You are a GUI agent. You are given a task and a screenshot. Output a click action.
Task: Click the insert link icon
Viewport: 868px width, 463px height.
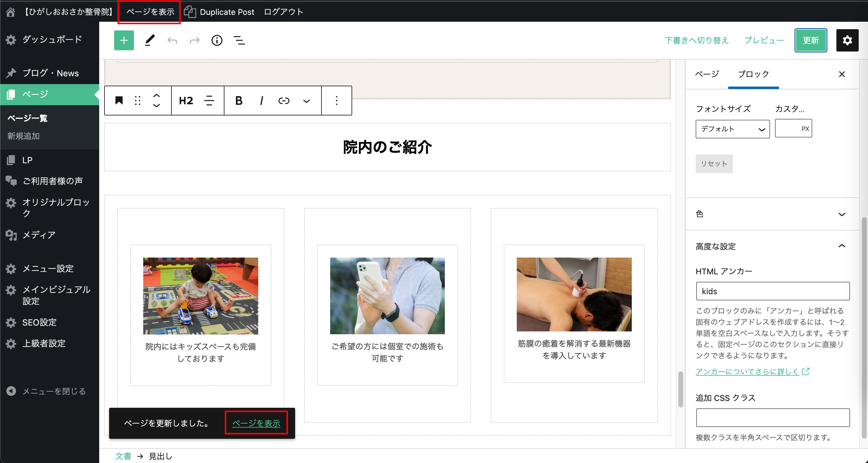[x=284, y=101]
